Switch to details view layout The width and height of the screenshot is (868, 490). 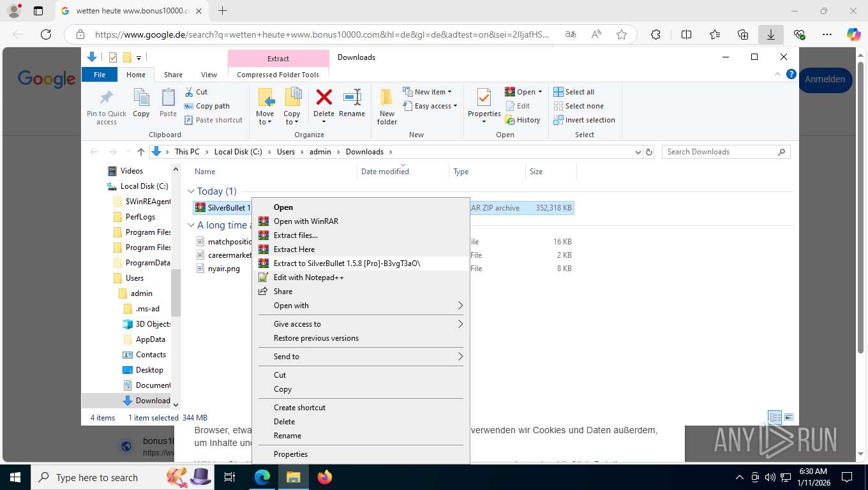pos(775,418)
